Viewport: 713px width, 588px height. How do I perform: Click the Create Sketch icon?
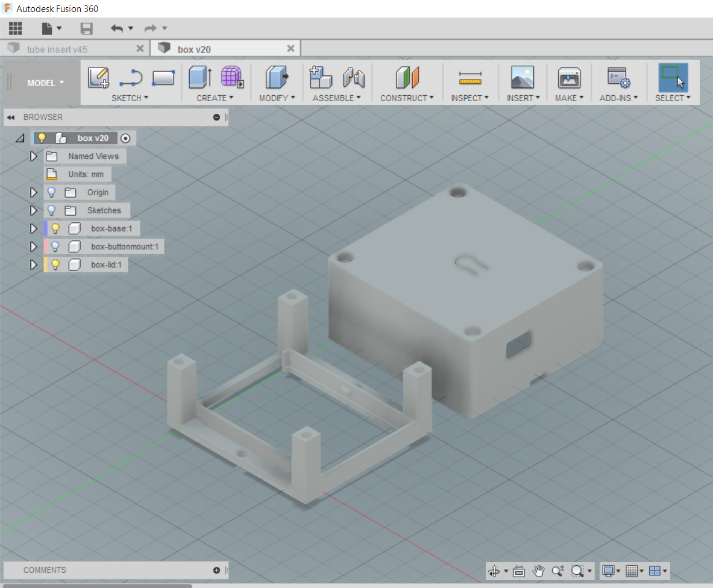click(99, 77)
